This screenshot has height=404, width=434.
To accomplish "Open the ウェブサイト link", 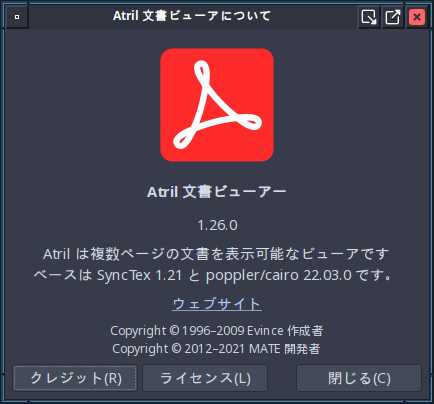I will [x=217, y=304].
